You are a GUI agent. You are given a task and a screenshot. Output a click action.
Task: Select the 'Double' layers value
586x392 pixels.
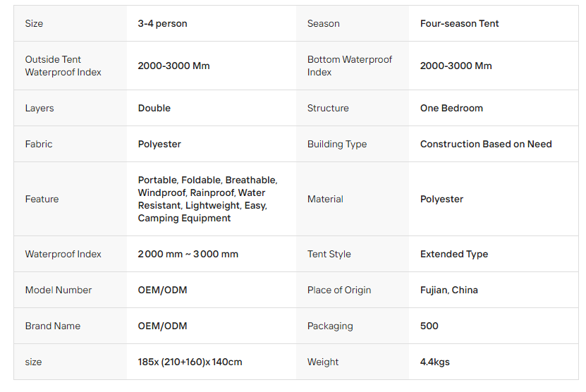coord(154,108)
